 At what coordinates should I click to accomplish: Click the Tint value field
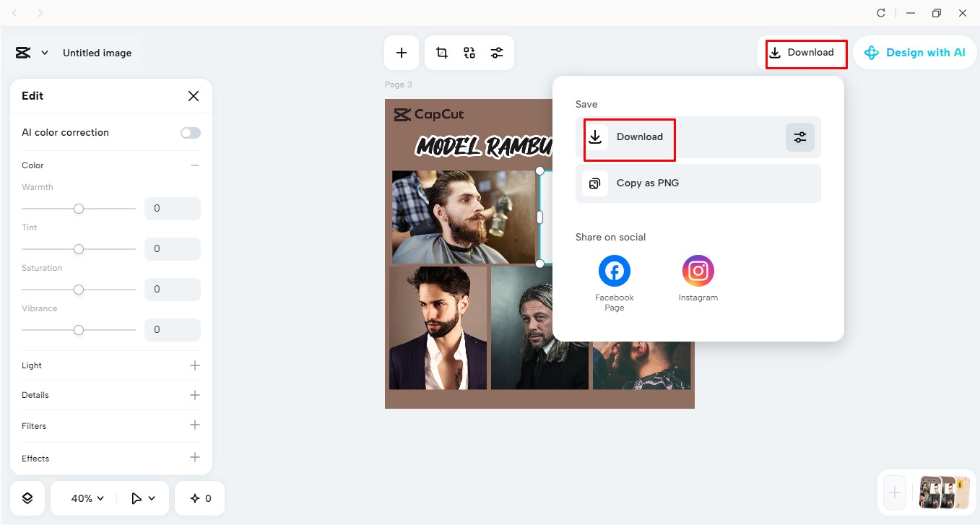[173, 249]
